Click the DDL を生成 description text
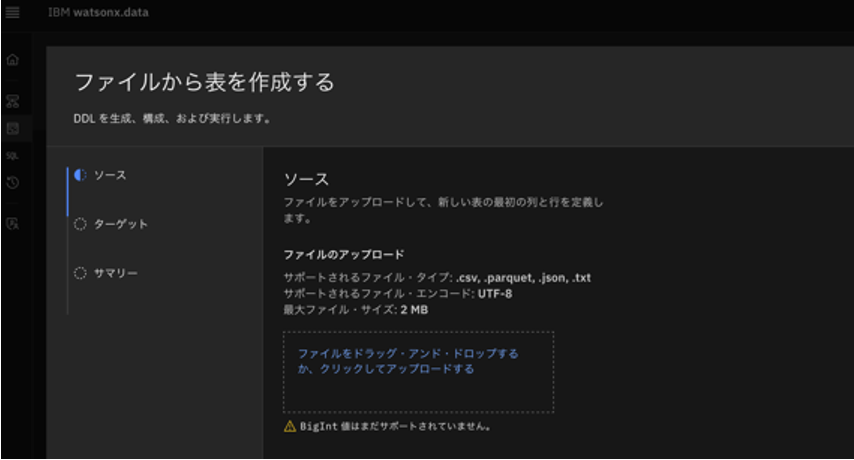 173,118
